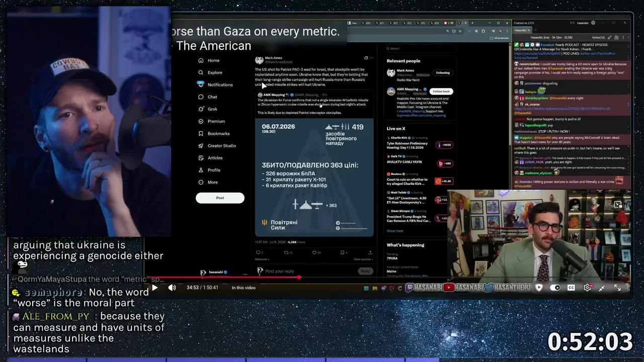644x362 pixels.
Task: Click the reply comment icon under the tweet
Action: [x=258, y=252]
